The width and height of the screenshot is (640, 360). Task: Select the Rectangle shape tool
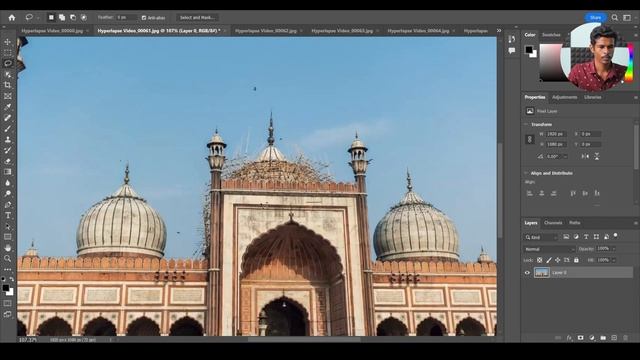(x=8, y=237)
